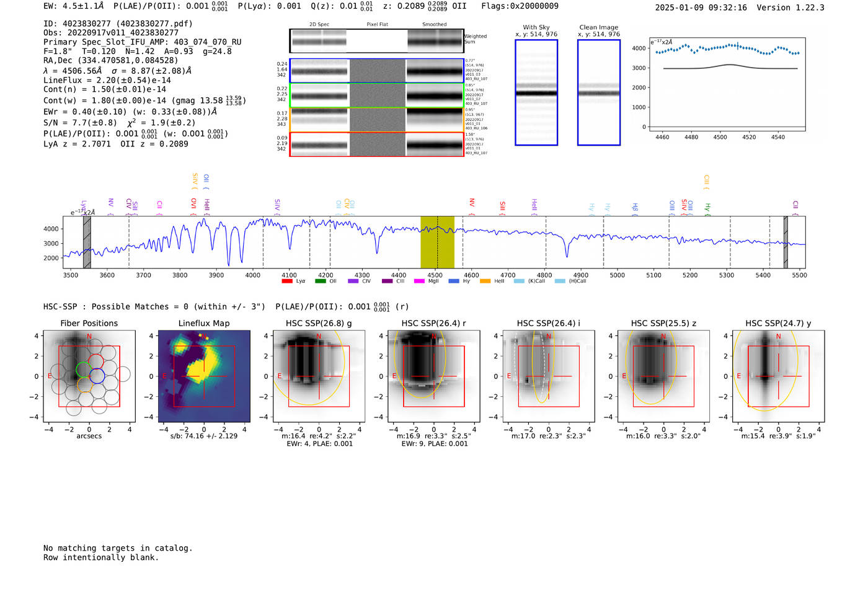
Task: Select the red-bordered 2D spectrum row
Action: [376, 144]
